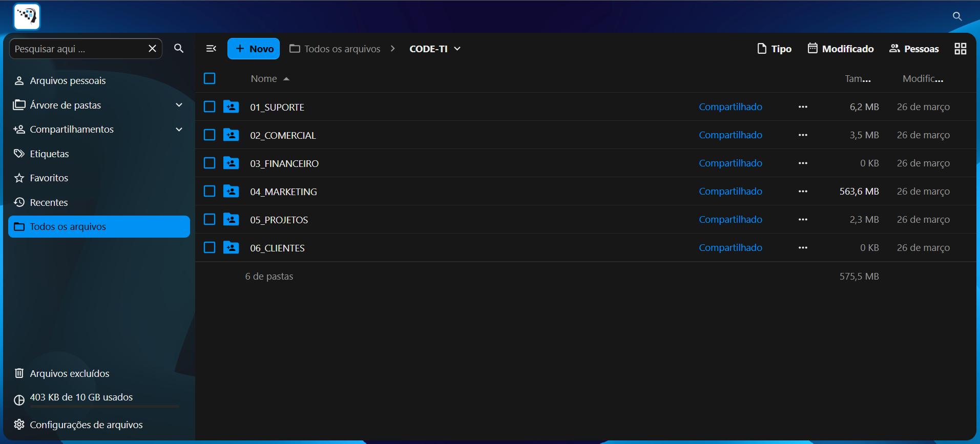Clear the sidebar search field with X
This screenshot has height=444, width=980.
[x=152, y=49]
